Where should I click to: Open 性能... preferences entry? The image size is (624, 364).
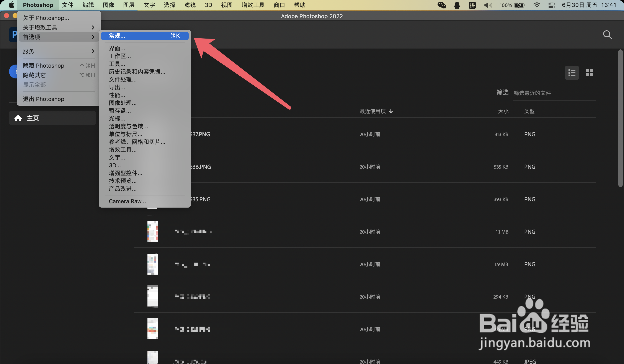point(117,95)
